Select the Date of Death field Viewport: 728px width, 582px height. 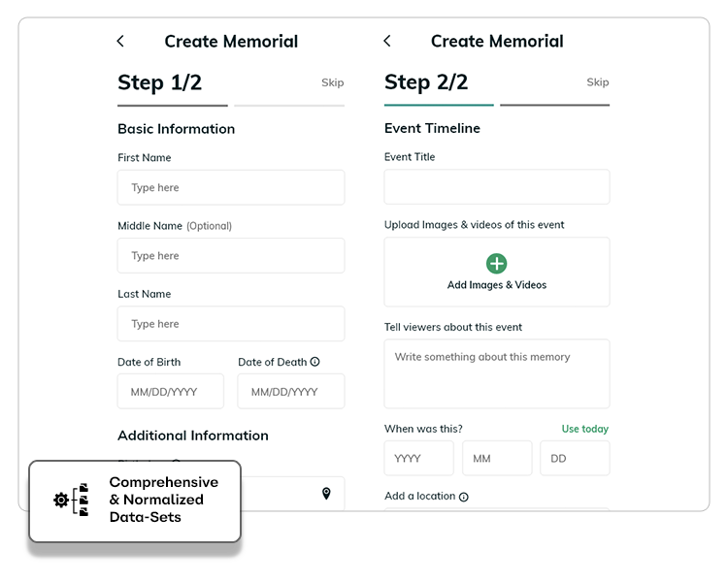point(291,392)
